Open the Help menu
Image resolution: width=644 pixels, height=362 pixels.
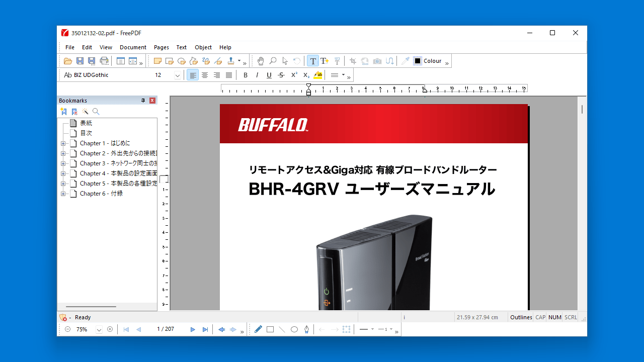[x=225, y=47]
